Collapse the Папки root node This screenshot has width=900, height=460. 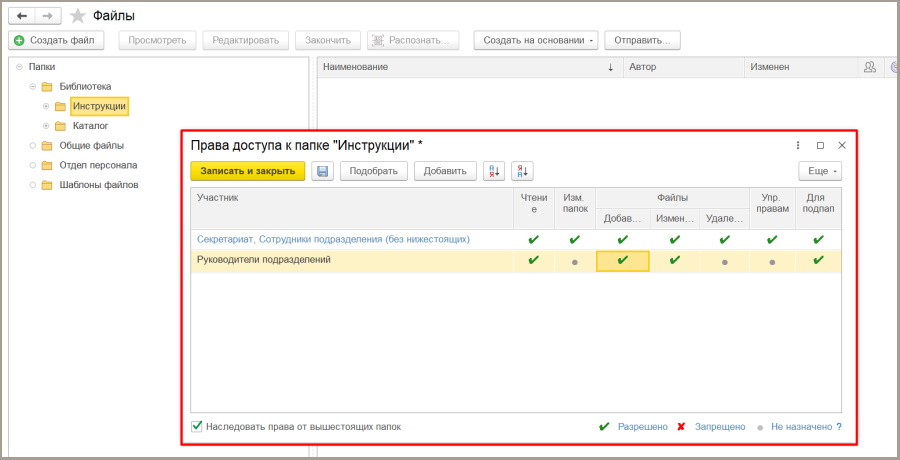(20, 67)
